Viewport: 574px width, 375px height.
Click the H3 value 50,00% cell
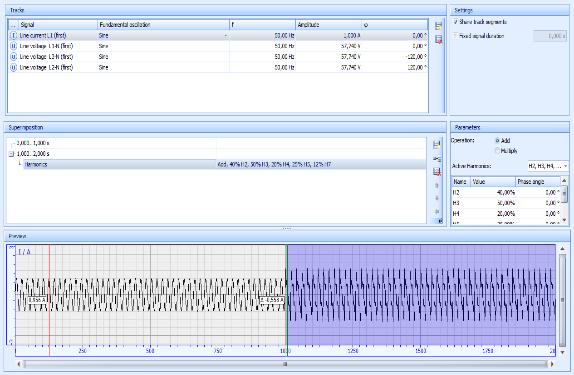click(x=493, y=203)
